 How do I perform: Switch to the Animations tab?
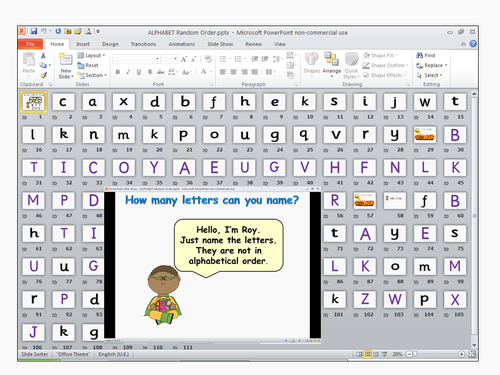click(x=182, y=44)
